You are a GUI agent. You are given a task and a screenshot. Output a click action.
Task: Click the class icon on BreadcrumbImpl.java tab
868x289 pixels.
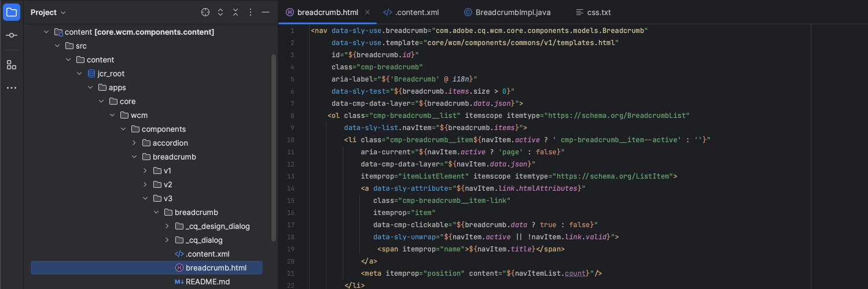(x=468, y=12)
